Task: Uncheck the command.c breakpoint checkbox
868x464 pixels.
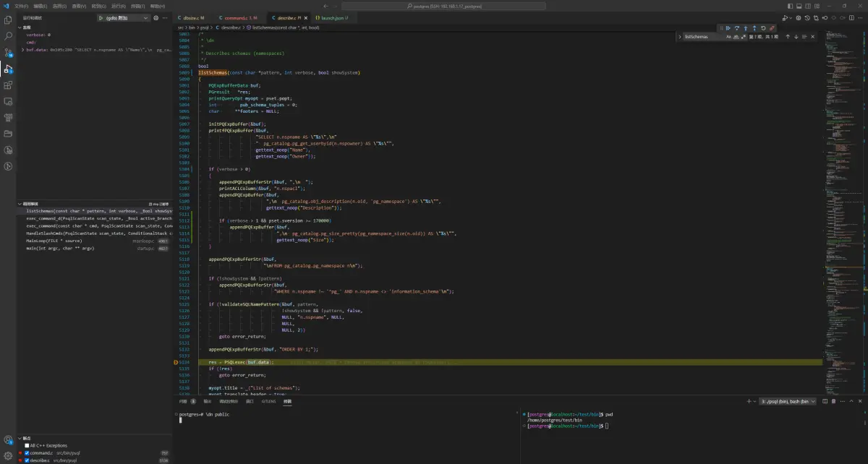Action: point(27,452)
